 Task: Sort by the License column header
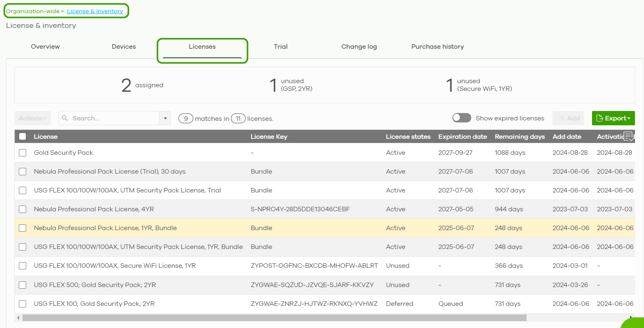(x=46, y=136)
